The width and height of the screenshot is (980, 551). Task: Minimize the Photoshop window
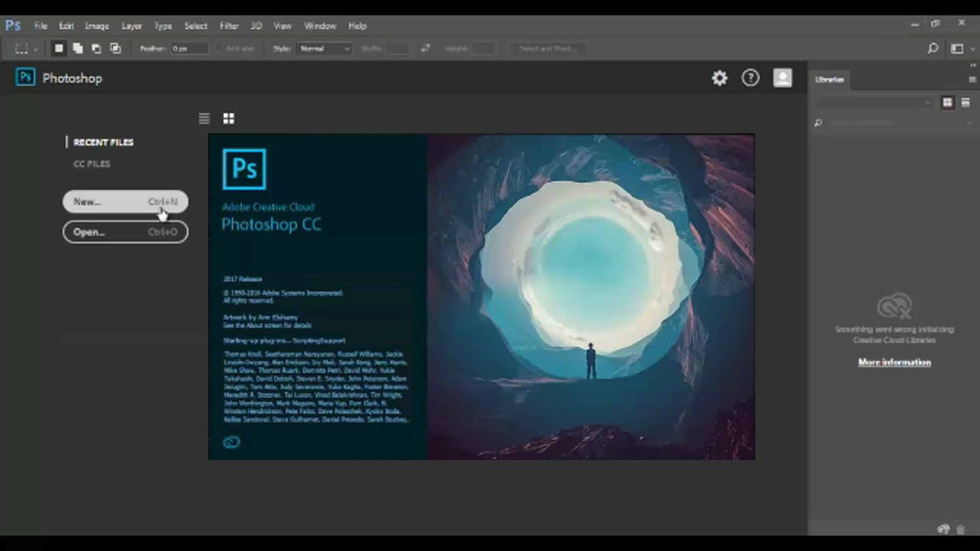click(914, 24)
